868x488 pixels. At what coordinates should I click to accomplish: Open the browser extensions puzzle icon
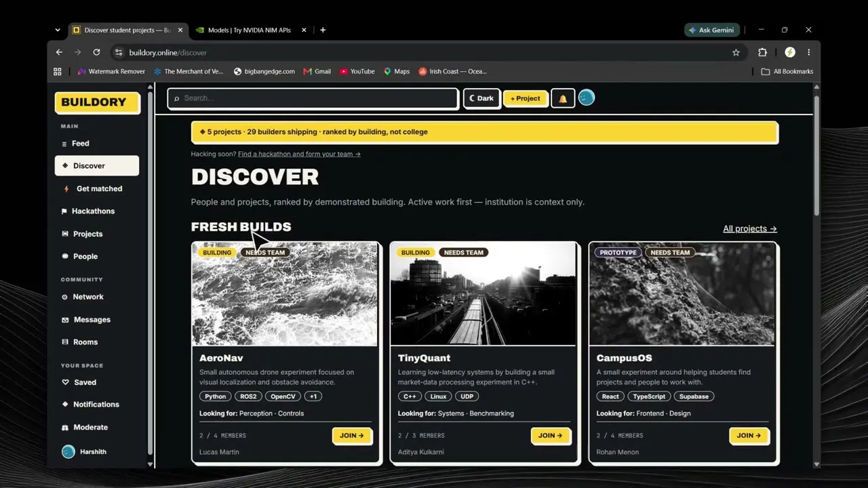tap(762, 52)
